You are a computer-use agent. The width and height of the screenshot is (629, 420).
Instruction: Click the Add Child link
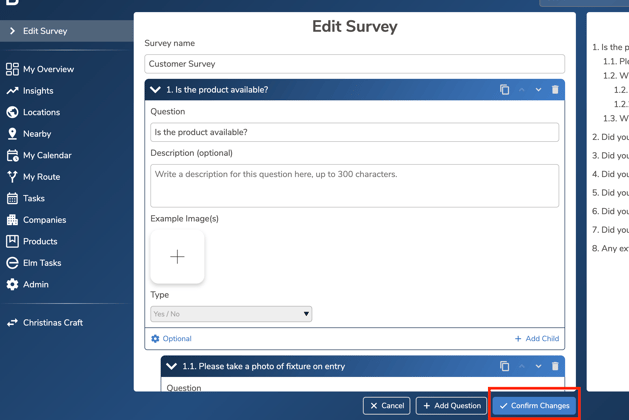pos(537,339)
